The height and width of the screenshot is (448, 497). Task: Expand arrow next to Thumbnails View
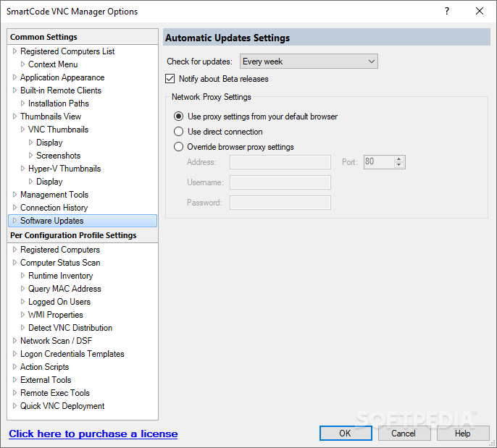[x=14, y=117]
